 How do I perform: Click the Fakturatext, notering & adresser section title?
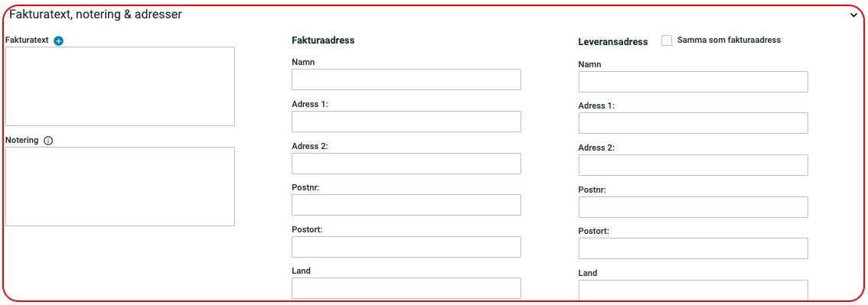[x=96, y=15]
